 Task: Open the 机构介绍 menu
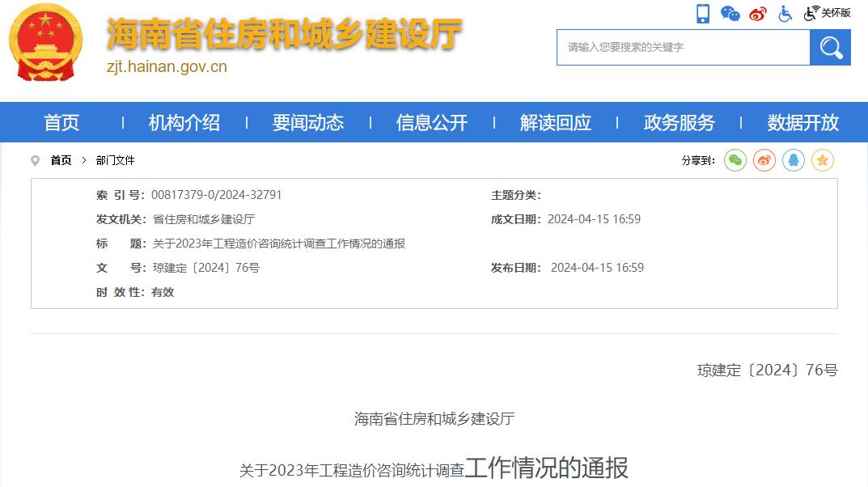[x=184, y=122]
